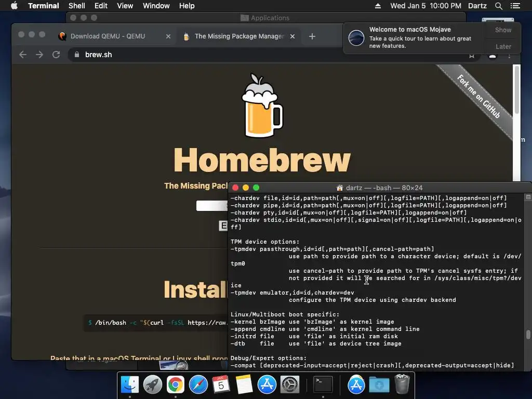Image resolution: width=532 pixels, height=399 pixels.
Task: Open System Preferences from the Dock
Action: click(290, 385)
